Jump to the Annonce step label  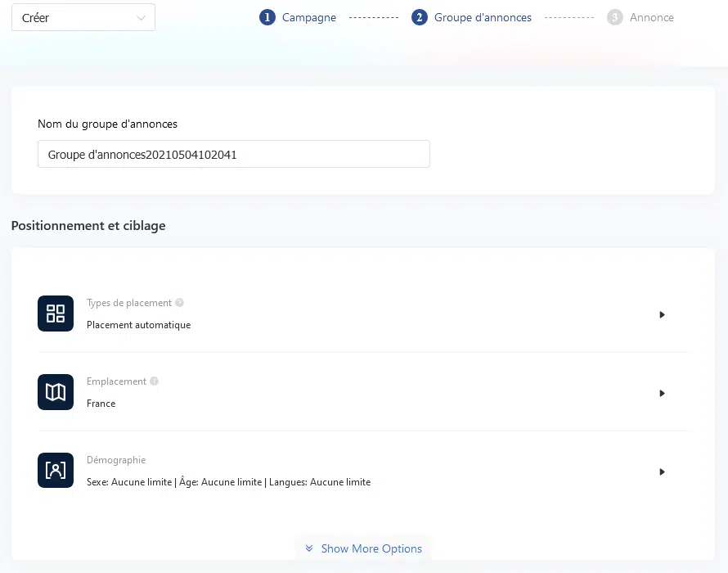(x=651, y=17)
